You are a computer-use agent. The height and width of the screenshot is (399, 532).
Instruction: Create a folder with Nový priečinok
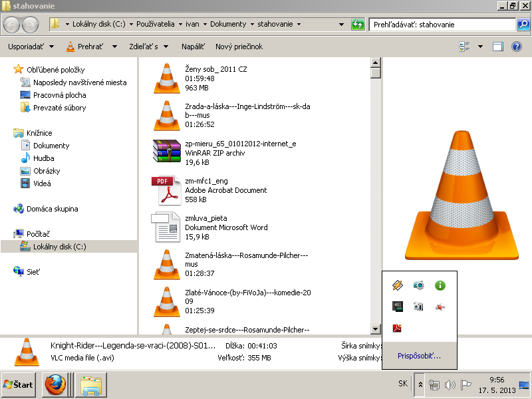(x=239, y=47)
